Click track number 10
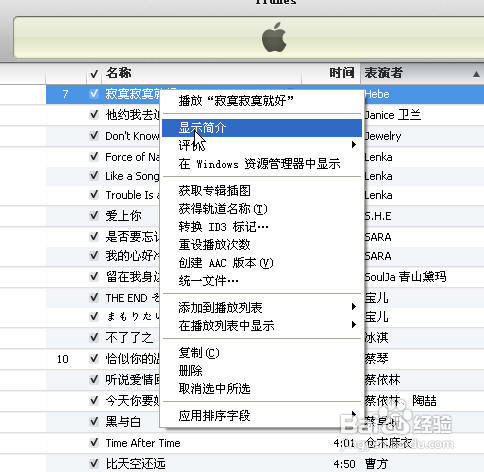This screenshot has width=484, height=472. 63,359
